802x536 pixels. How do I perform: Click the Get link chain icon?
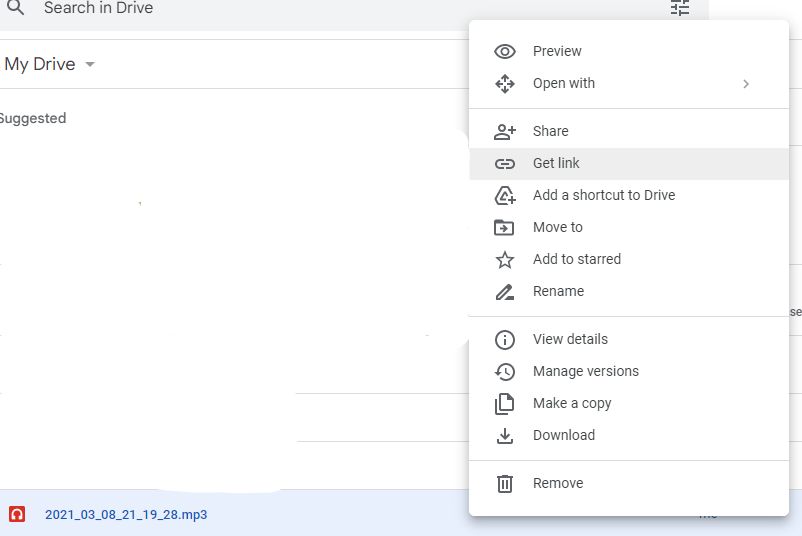(505, 164)
